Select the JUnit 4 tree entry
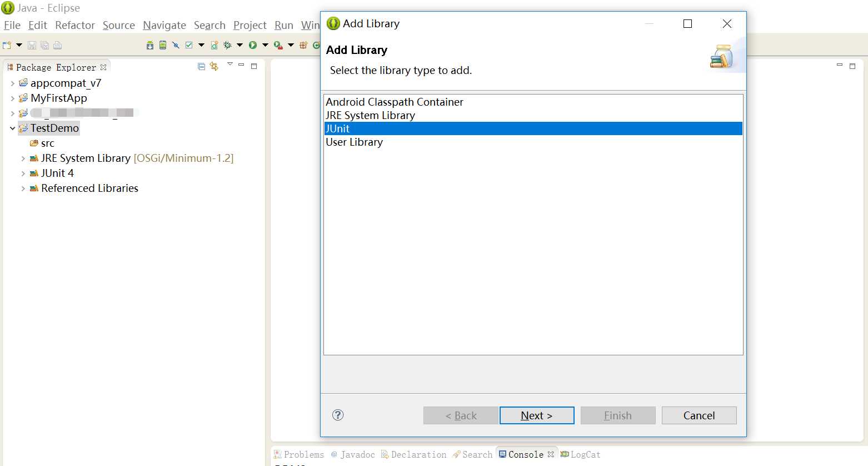 click(57, 173)
